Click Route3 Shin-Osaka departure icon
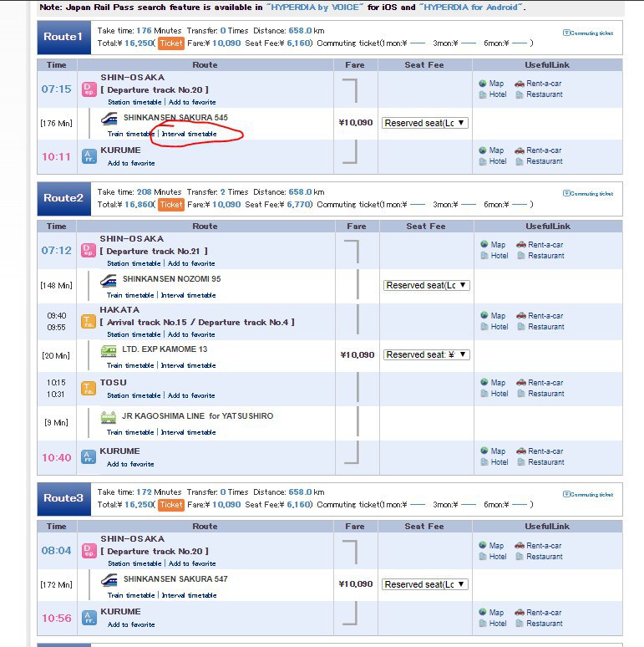This screenshot has width=644, height=647. (89, 550)
